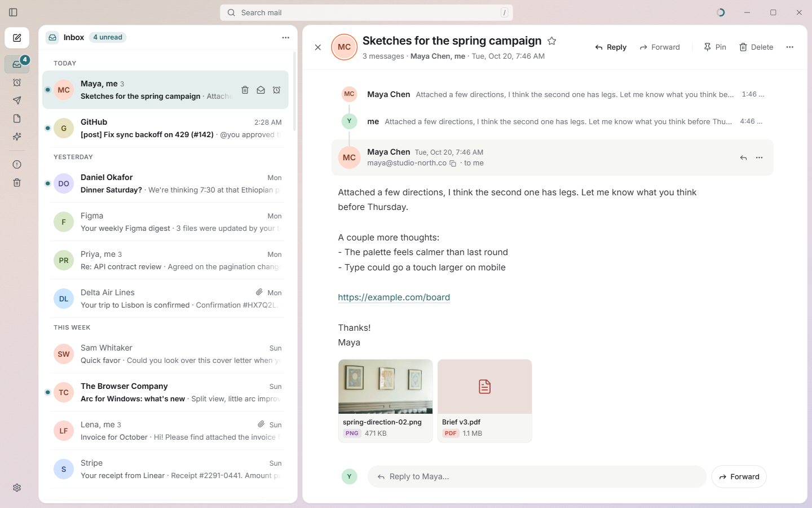
Task: Delete the open thread
Action: [756, 47]
